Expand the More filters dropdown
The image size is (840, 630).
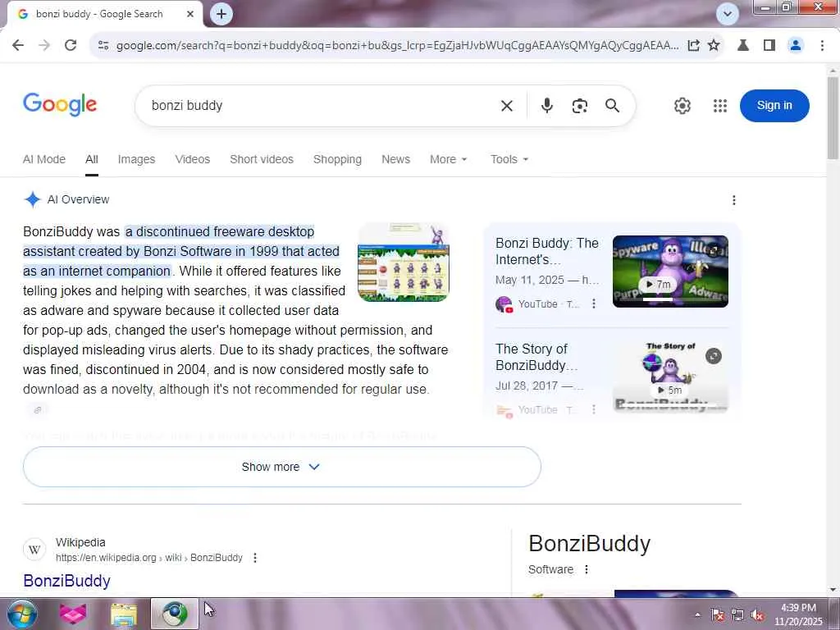tap(449, 159)
